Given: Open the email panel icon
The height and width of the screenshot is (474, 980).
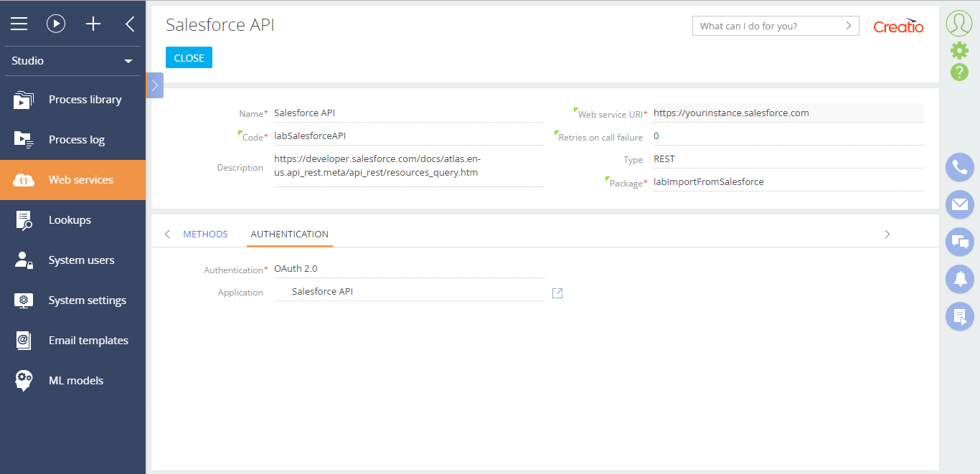Looking at the screenshot, I should (x=959, y=204).
